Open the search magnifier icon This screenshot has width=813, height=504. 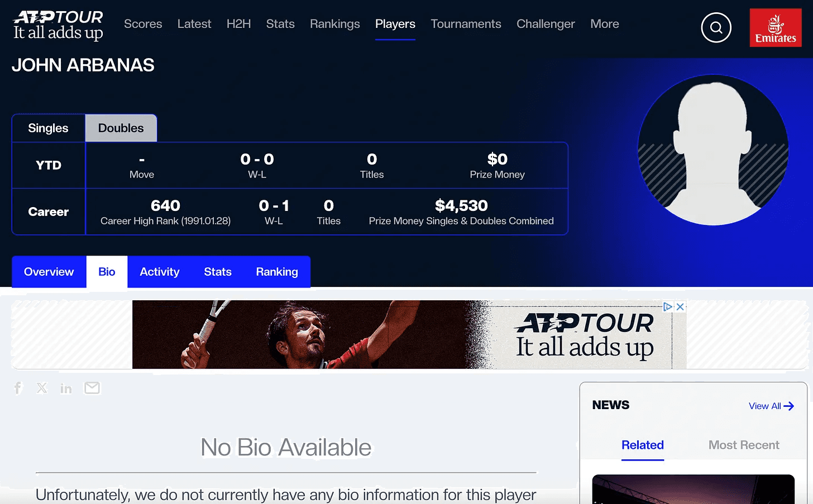pos(716,27)
